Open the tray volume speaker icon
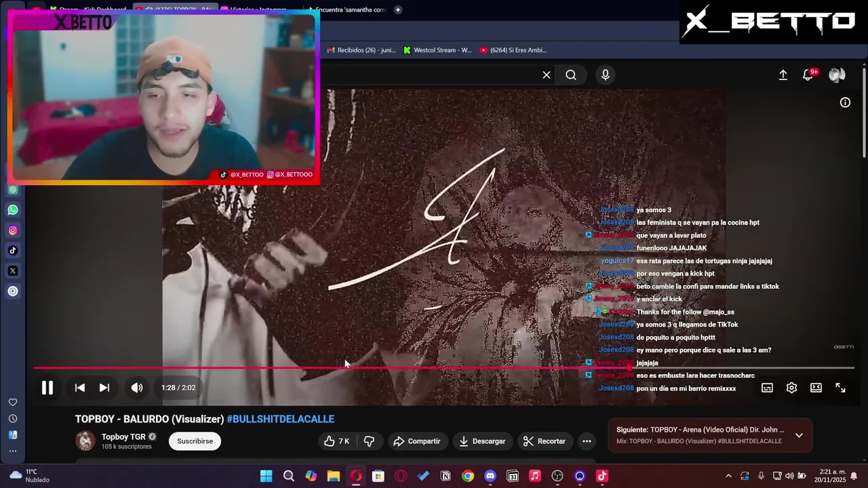 pyautogui.click(x=789, y=476)
